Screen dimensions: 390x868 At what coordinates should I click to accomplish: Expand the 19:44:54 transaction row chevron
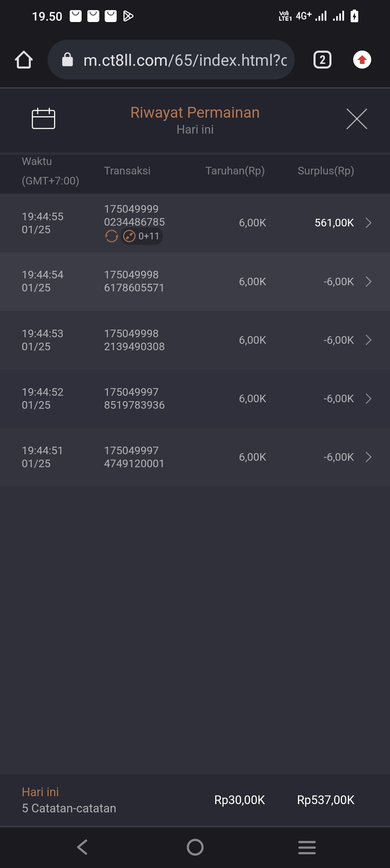368,282
